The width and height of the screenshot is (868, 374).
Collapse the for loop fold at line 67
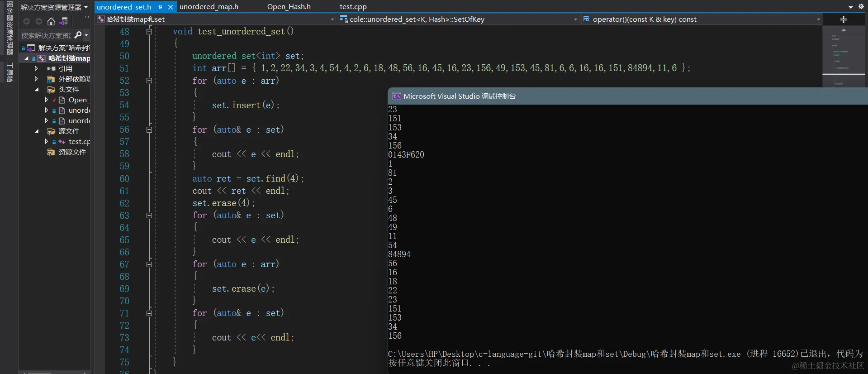coord(149,264)
